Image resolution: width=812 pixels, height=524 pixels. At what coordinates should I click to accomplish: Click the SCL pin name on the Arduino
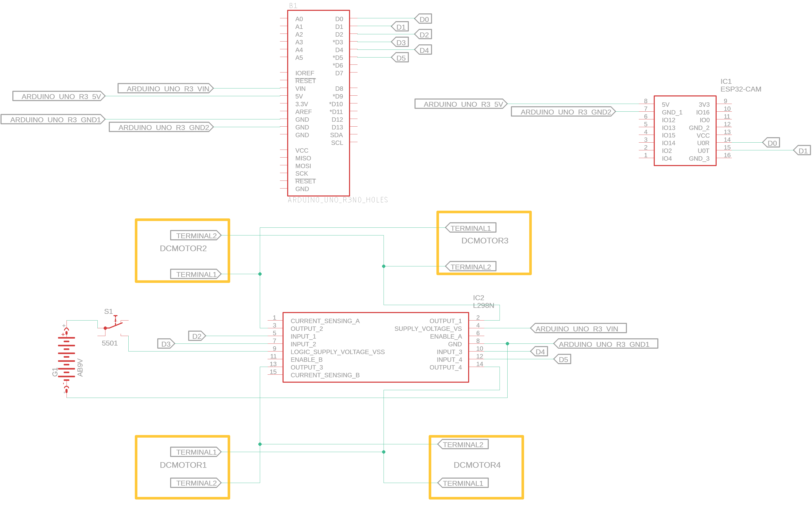337,143
